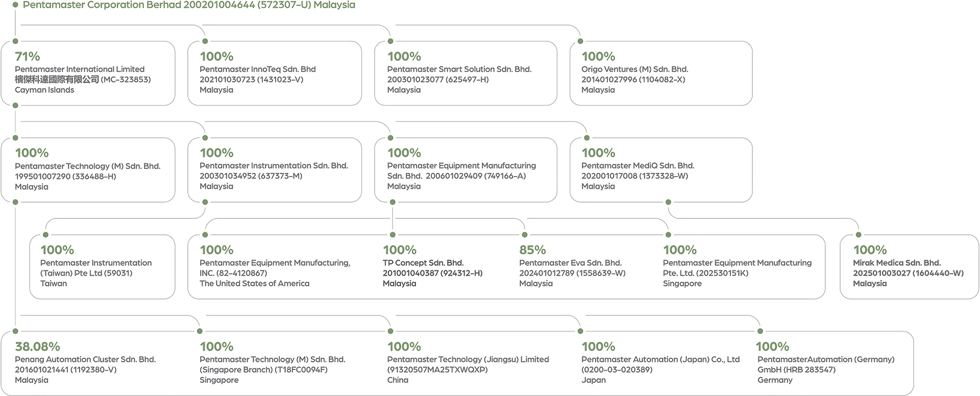
Task: Click the 38.08% ownership figure
Action: click(37, 346)
